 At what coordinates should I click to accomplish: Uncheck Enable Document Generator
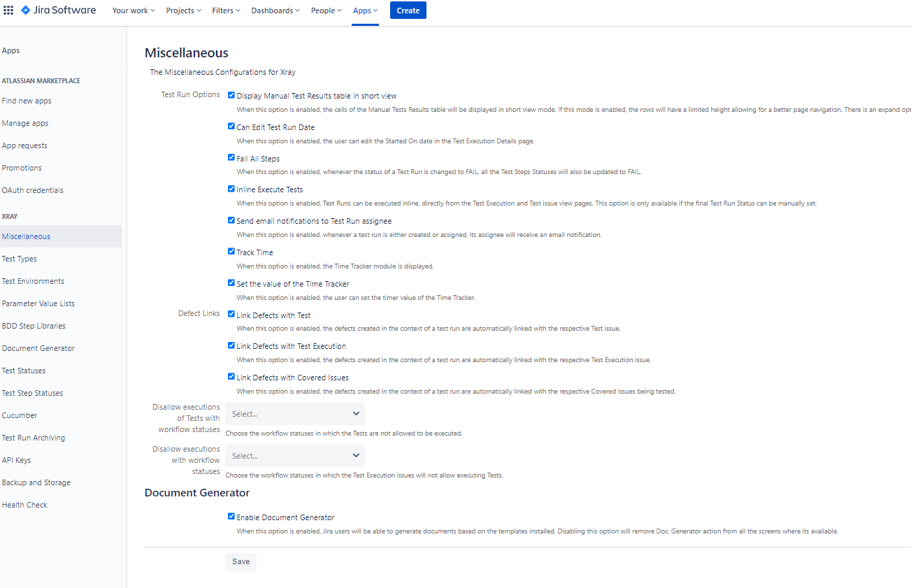[231, 516]
